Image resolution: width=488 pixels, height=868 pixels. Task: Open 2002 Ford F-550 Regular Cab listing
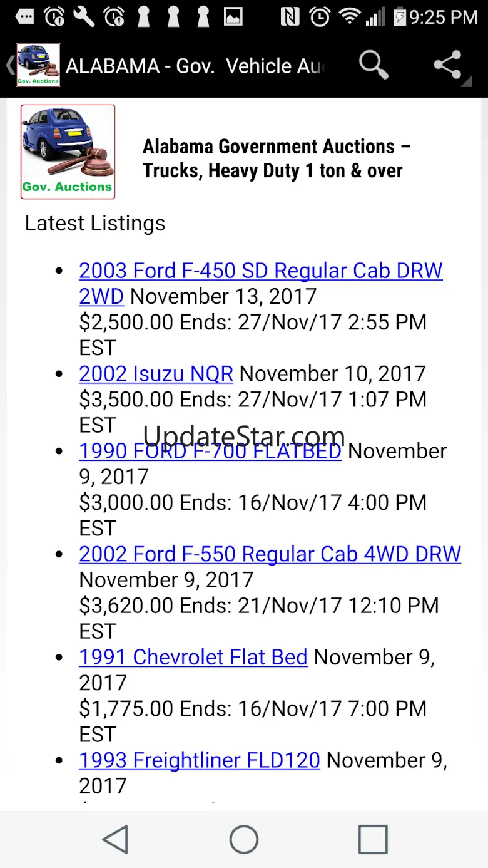coord(270,554)
